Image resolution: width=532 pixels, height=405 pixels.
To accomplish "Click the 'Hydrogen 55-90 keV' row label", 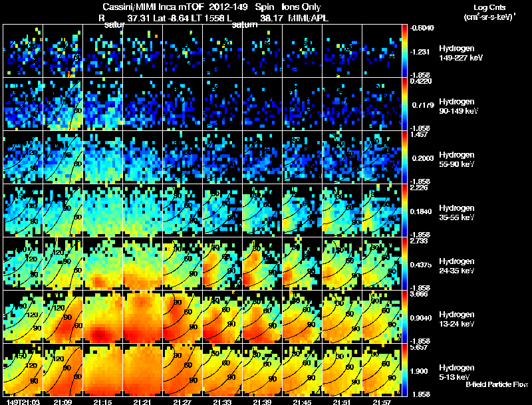I will pyautogui.click(x=457, y=160).
